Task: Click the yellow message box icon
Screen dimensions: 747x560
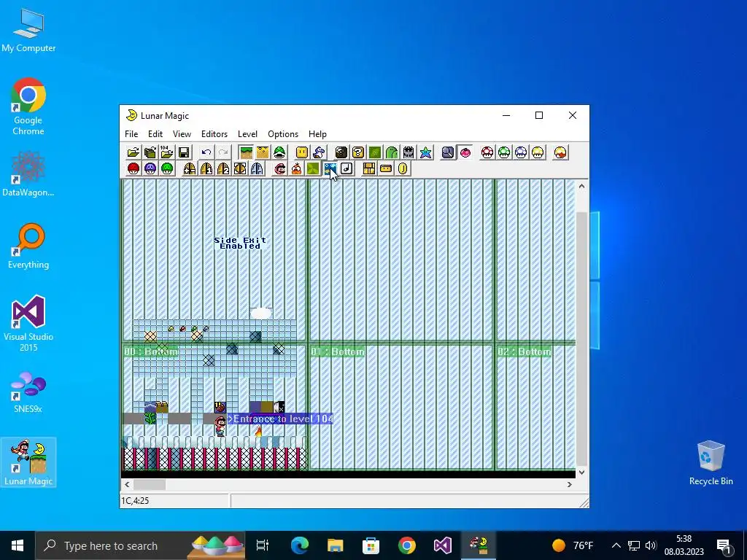Action: pyautogui.click(x=386, y=168)
